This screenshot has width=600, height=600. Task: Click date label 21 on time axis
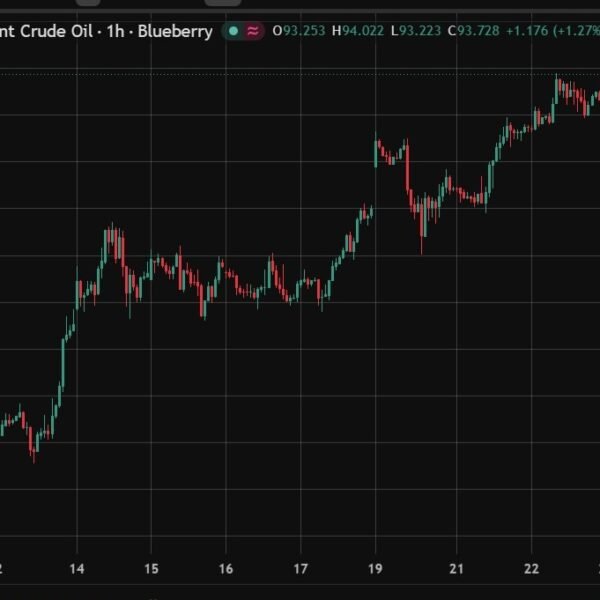point(456,569)
